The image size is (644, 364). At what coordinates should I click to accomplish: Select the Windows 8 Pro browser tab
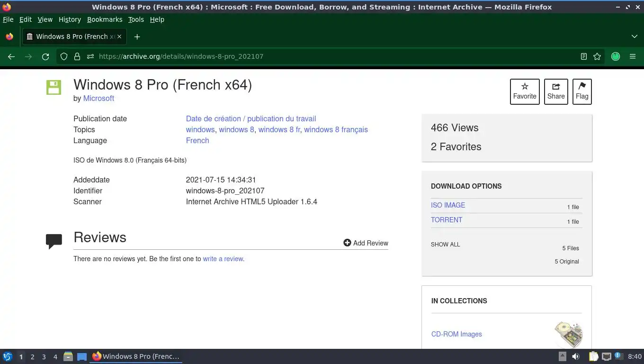coord(73,36)
